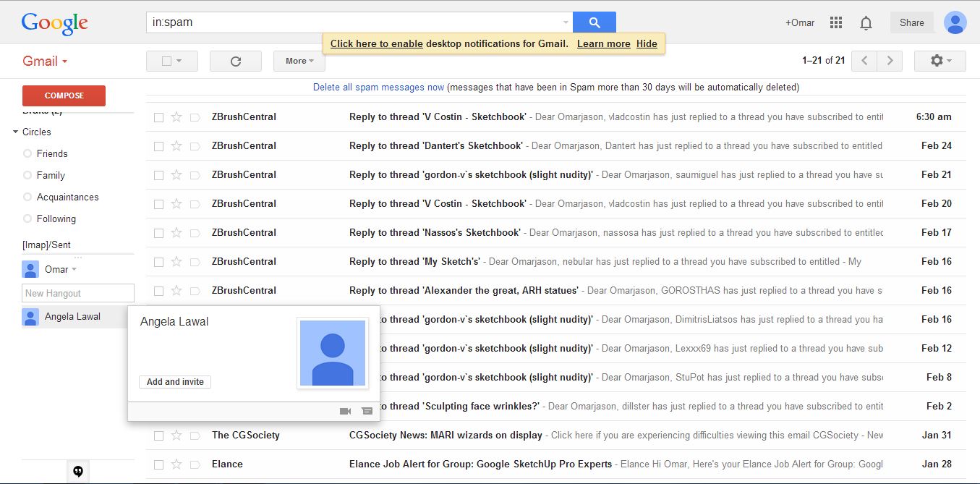Open the +Omar profile link
The height and width of the screenshot is (484, 980).
[800, 22]
